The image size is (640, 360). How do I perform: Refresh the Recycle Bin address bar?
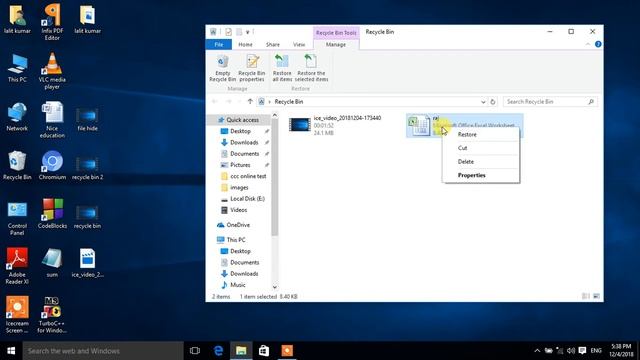click(x=493, y=102)
